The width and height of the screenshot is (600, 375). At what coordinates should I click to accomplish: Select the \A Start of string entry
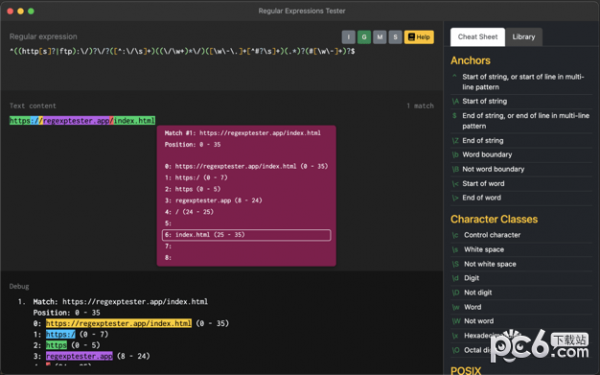521,101
